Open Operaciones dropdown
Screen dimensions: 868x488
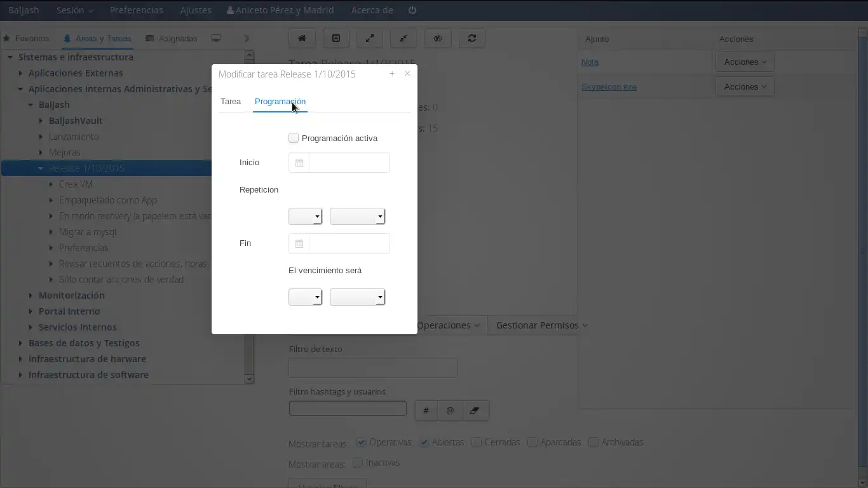448,325
